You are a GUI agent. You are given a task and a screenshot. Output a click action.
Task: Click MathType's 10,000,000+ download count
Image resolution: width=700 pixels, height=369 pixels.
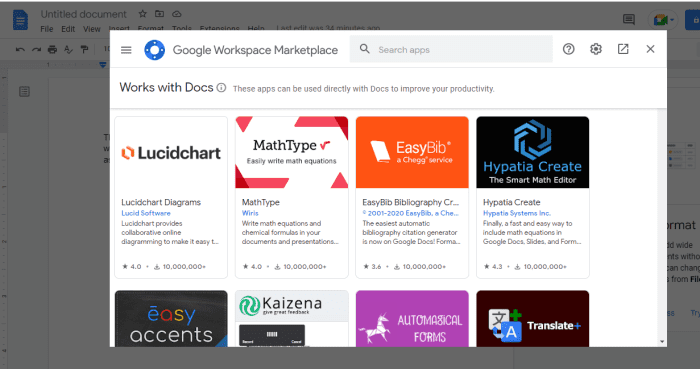300,266
